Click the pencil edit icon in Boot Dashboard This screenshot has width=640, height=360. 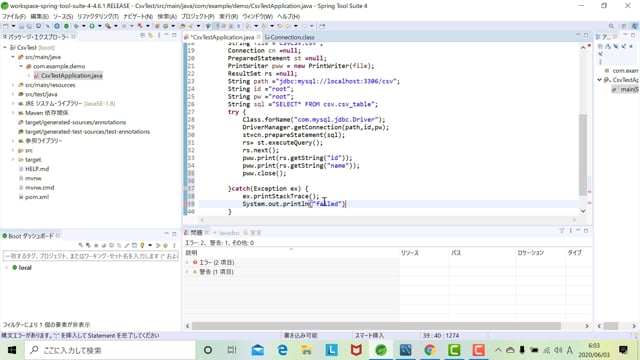127,245
